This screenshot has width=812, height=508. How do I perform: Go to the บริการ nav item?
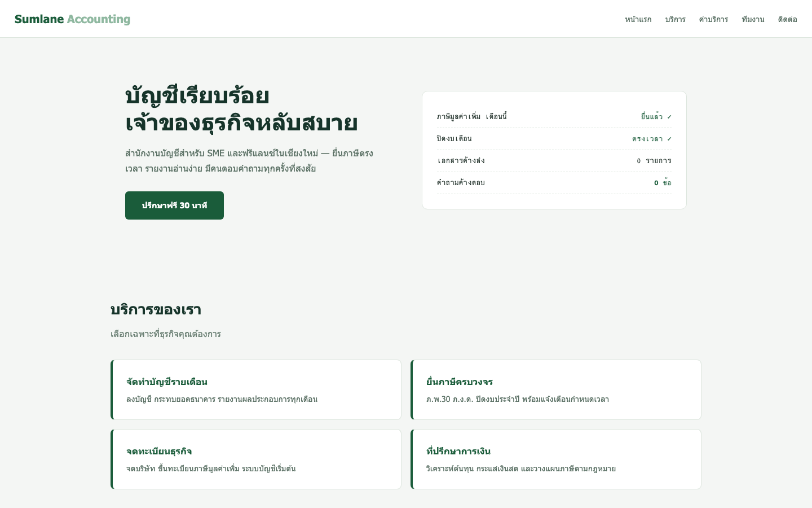675,19
